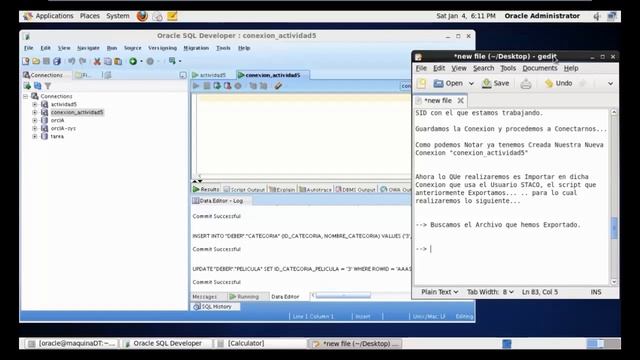Open the Applications menu in top panel
This screenshot has height=360, width=640.
pos(54,16)
